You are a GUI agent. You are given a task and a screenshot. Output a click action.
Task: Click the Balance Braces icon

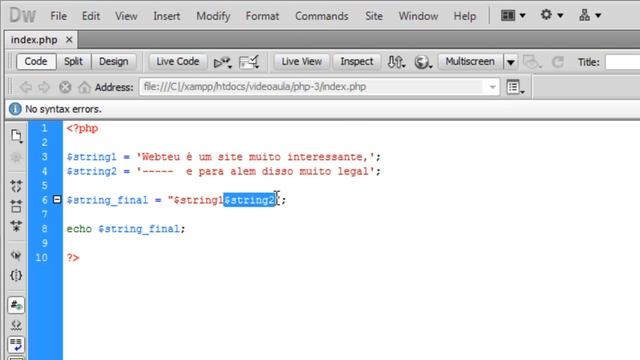coord(16,276)
